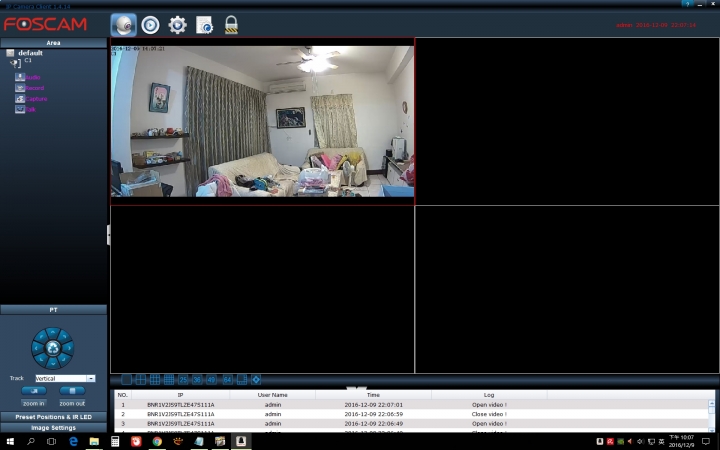Screen dimensions: 720x450
Task: Choose the 36-channel layout button
Action: coord(197,380)
